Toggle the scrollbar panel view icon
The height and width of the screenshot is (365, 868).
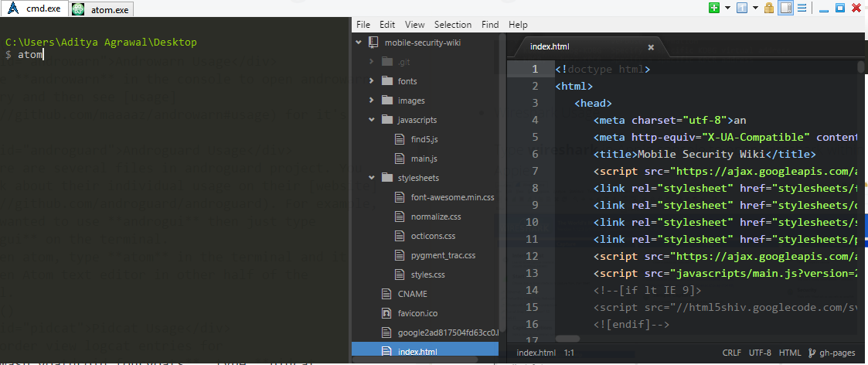pyautogui.click(x=785, y=9)
